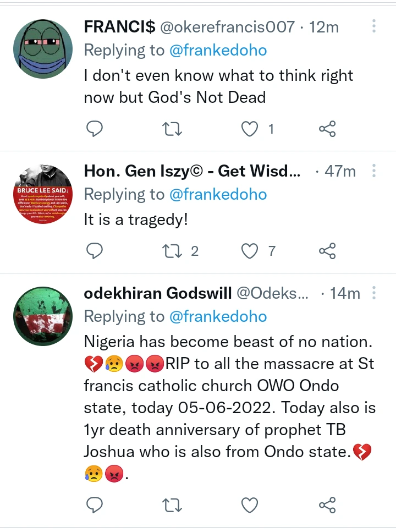The width and height of the screenshot is (396, 532).
Task: Like the 'It is a tragedy!' tweet
Action: point(250,251)
